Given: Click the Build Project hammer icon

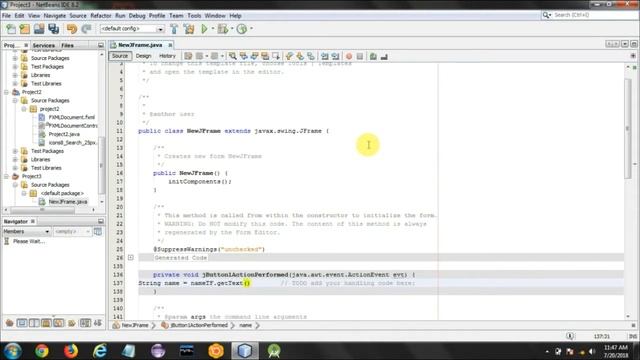Looking at the screenshot, I should coord(174,29).
